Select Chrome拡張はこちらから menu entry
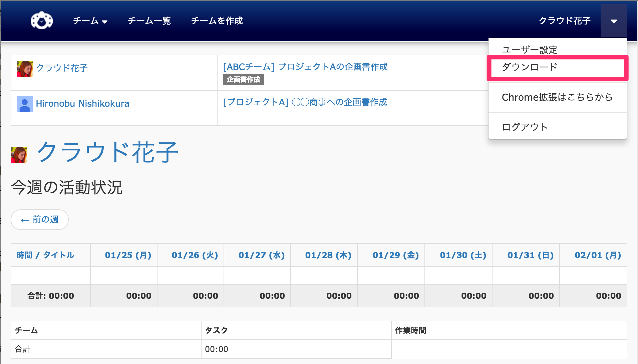This screenshot has width=638, height=364. click(x=557, y=97)
